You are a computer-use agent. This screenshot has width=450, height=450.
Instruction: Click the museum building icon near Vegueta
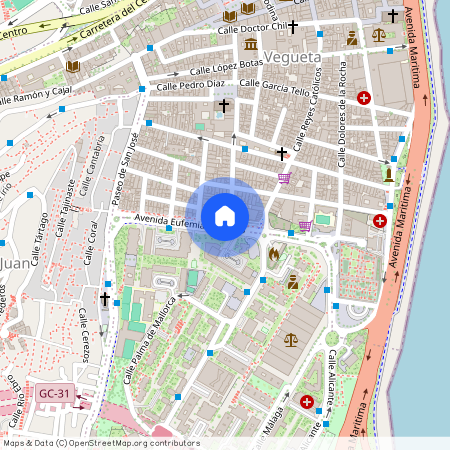tap(251, 44)
